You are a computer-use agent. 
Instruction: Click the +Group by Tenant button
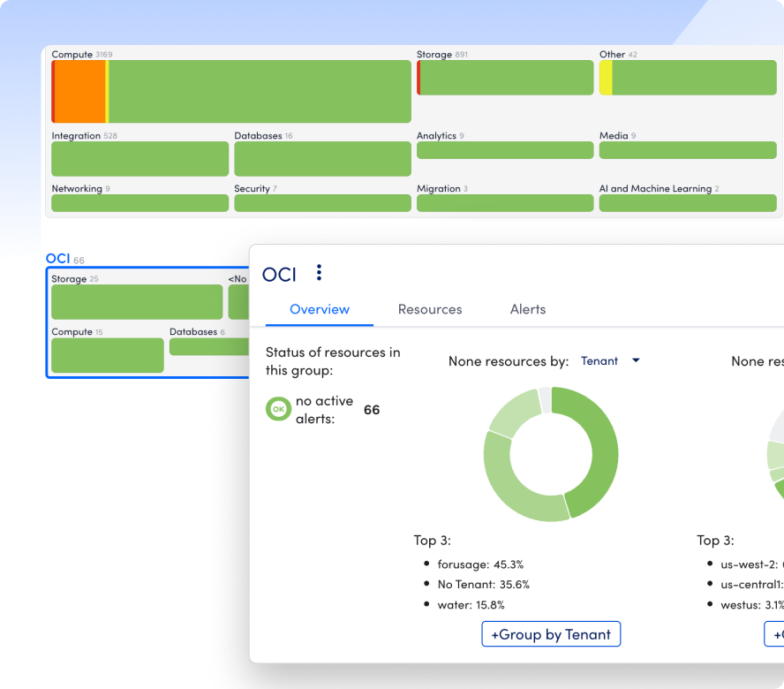tap(551, 634)
